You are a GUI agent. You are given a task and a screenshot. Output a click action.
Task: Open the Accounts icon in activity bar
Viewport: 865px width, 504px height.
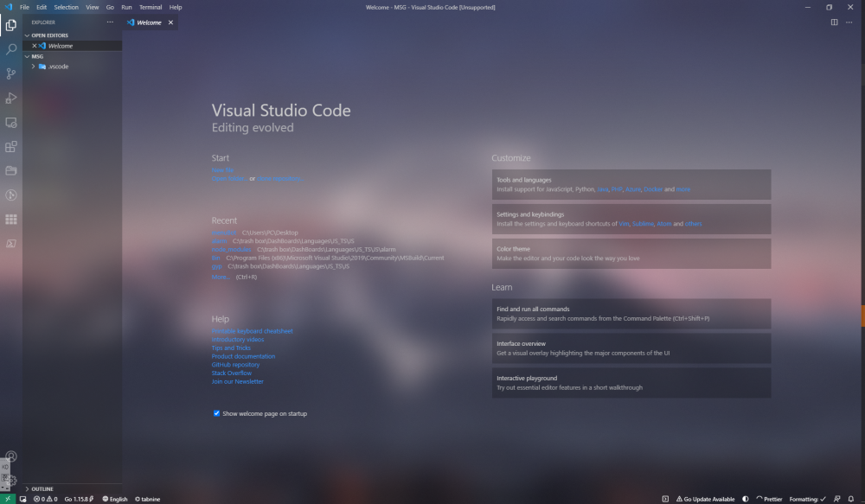tap(11, 456)
